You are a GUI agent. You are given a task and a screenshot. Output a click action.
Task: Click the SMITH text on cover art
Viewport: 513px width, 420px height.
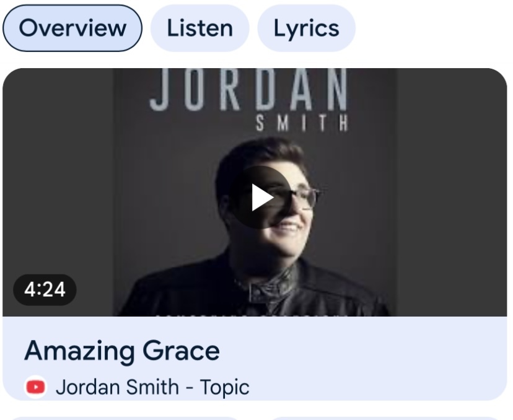302,124
